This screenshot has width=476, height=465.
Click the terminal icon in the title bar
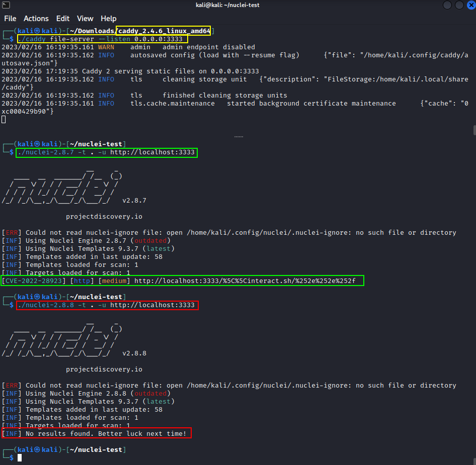[6, 5]
